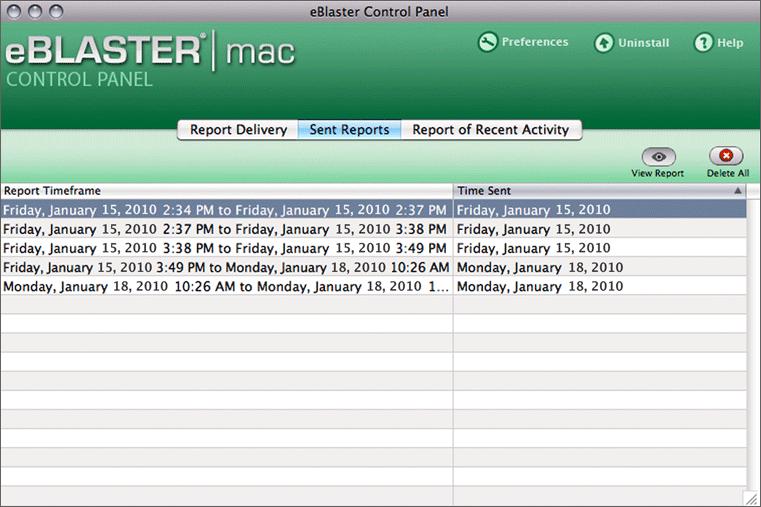Click the green macOS zoom window button
Screen dimensions: 761x507
tap(56, 11)
